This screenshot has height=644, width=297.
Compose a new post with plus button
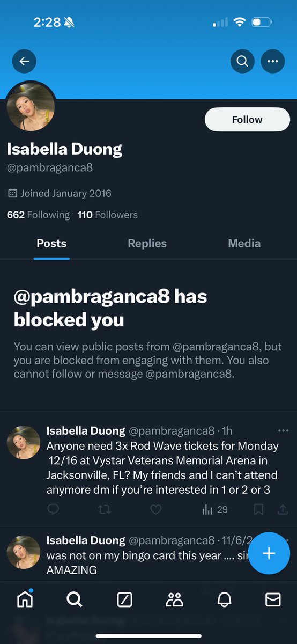click(269, 553)
